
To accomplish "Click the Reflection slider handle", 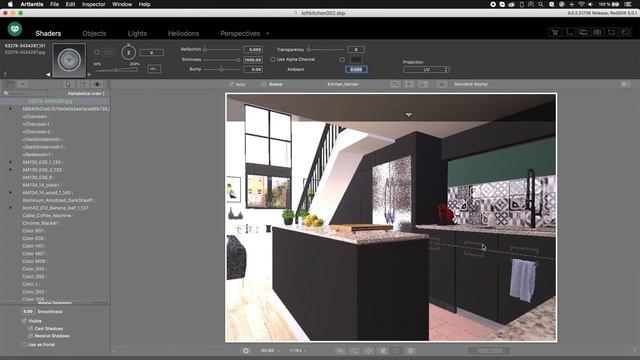I will tap(205, 49).
